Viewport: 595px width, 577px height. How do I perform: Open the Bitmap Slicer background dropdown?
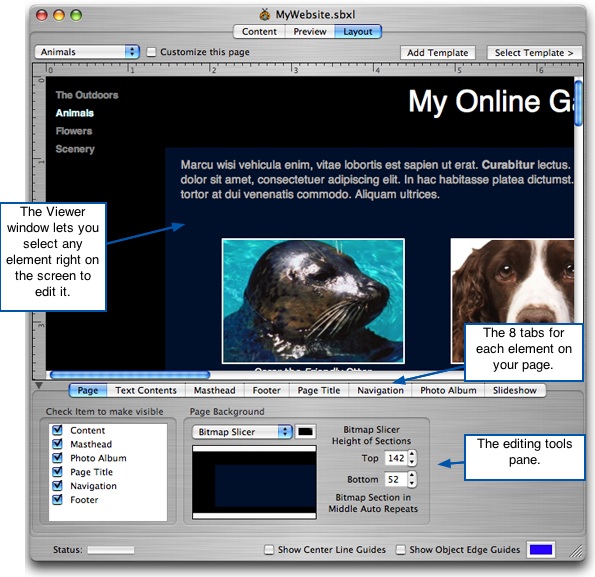coord(242,432)
